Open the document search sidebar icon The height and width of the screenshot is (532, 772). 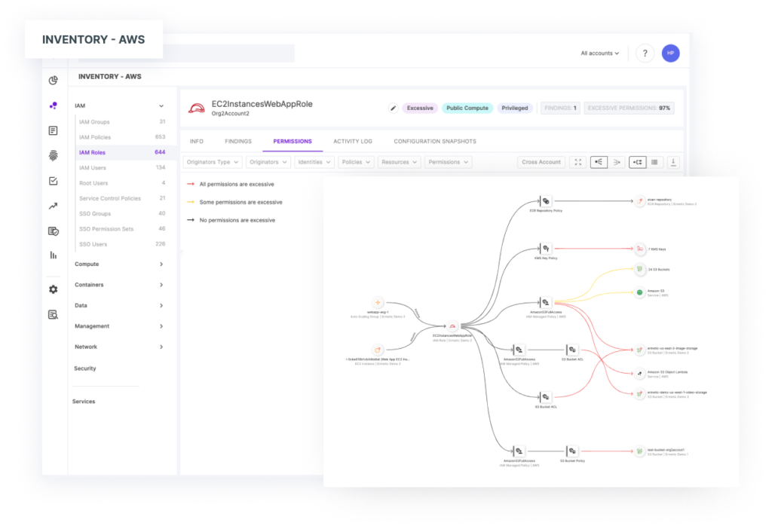click(x=54, y=314)
